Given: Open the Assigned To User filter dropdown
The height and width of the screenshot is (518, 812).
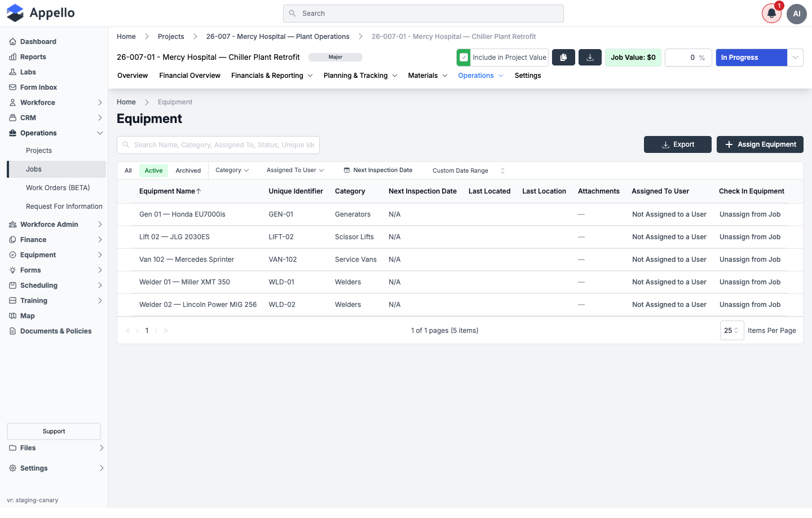Looking at the screenshot, I should click(x=295, y=170).
